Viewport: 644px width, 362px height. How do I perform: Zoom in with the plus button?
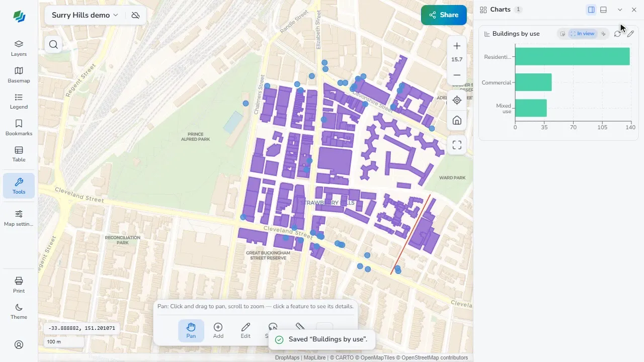[x=457, y=46]
